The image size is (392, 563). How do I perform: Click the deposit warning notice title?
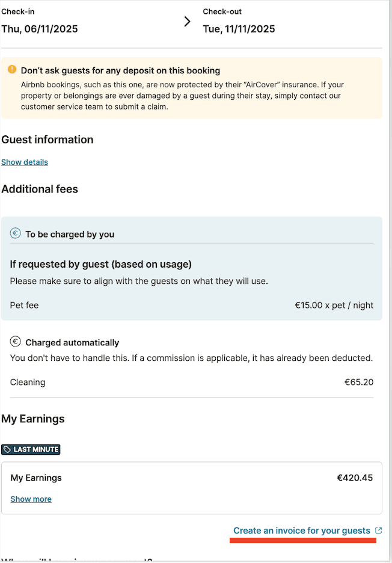(x=120, y=70)
